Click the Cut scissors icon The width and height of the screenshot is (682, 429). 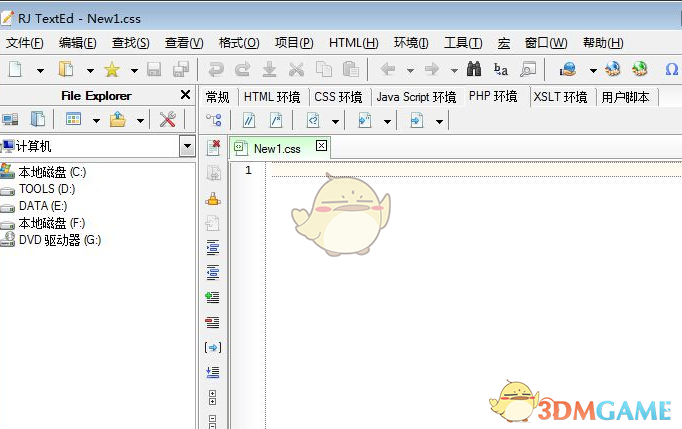point(297,69)
